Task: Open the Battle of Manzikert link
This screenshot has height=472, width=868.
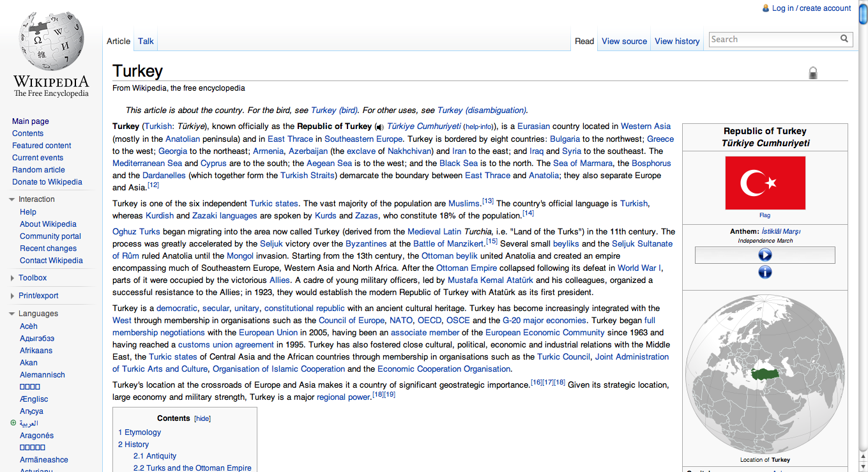Action: click(448, 244)
